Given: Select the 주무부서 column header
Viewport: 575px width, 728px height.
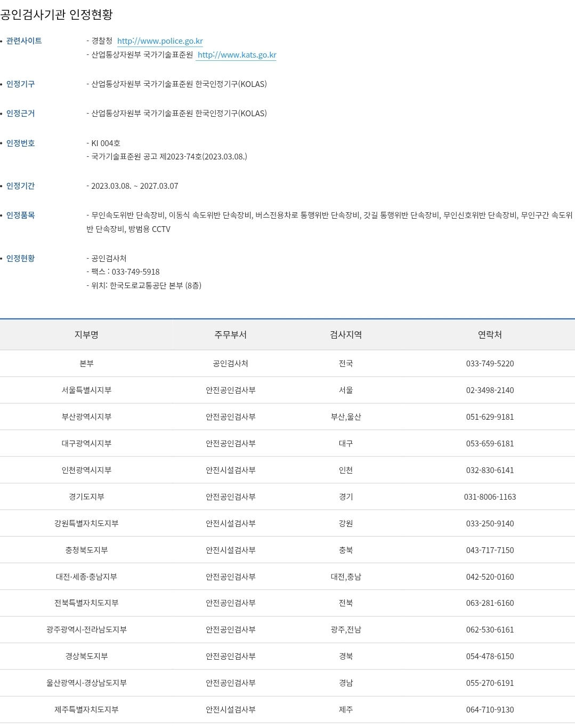Looking at the screenshot, I should pos(230,335).
